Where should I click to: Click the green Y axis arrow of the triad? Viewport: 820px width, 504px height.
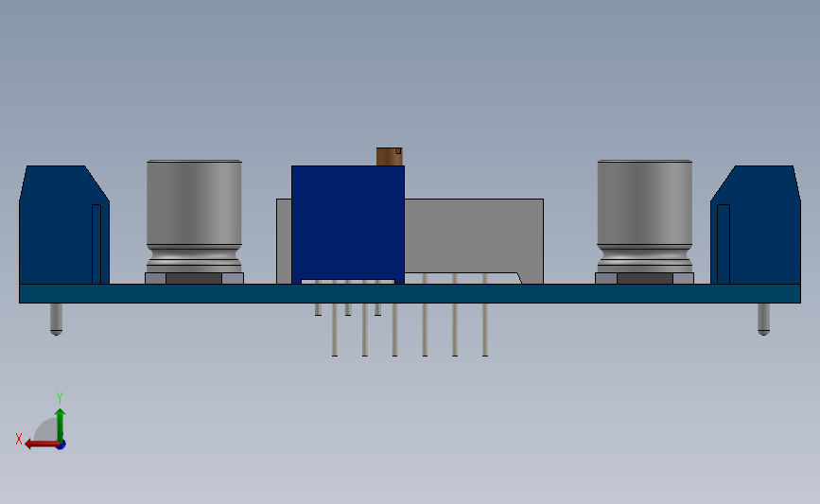[60, 426]
